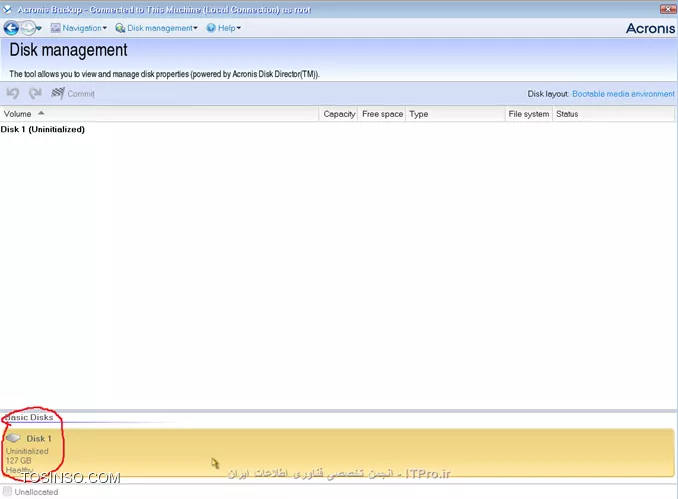This screenshot has height=499, width=678.
Task: Click the File system column header
Action: click(x=528, y=114)
